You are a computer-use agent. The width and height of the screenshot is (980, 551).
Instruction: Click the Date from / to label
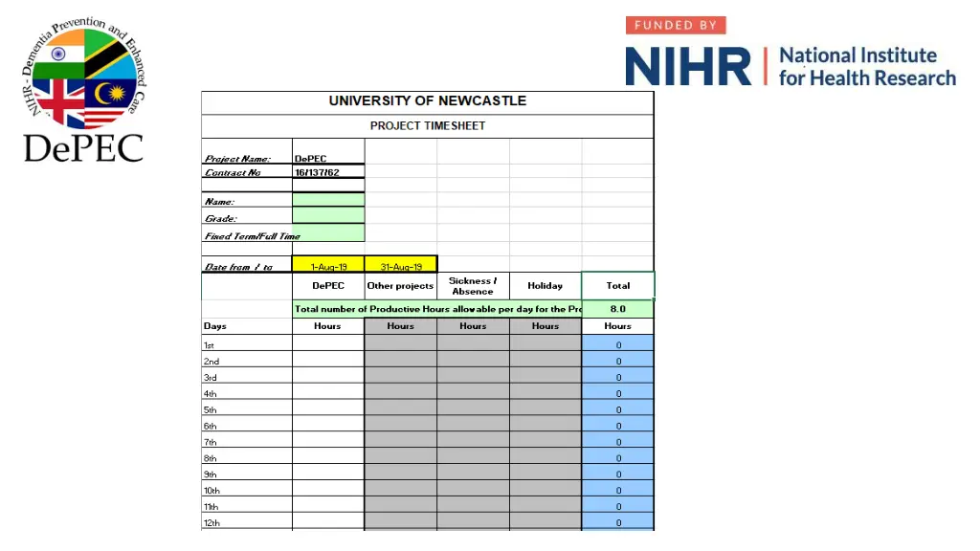238,267
